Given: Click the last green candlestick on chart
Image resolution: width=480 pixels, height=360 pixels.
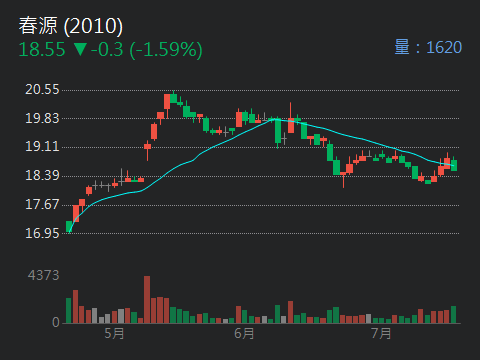Looking at the screenshot, I should tap(454, 164).
